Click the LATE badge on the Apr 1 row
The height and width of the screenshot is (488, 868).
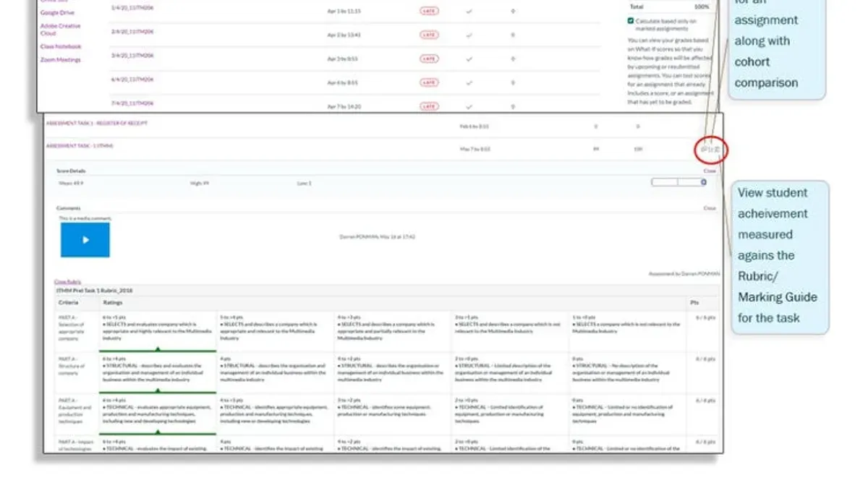[x=429, y=12]
